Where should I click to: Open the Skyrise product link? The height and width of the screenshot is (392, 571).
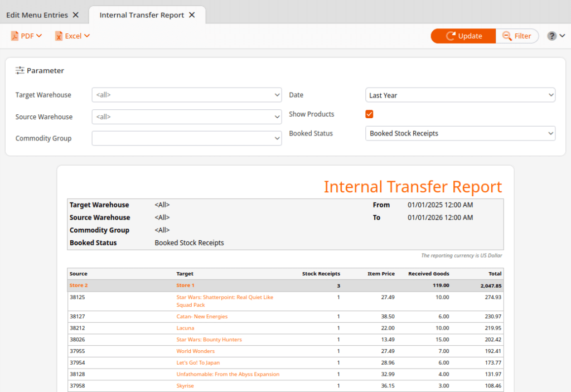pyautogui.click(x=185, y=386)
